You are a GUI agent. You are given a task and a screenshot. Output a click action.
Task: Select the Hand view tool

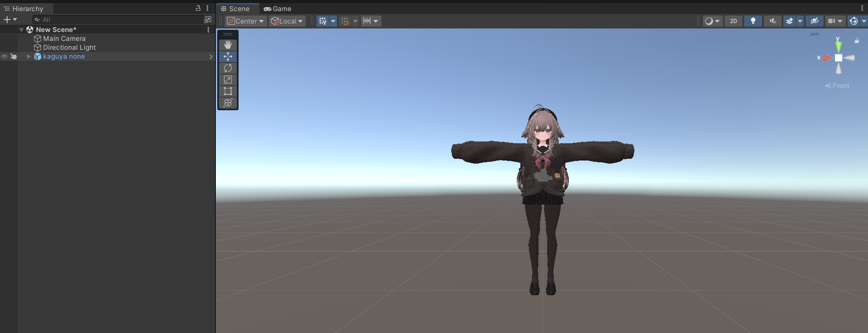(x=228, y=45)
